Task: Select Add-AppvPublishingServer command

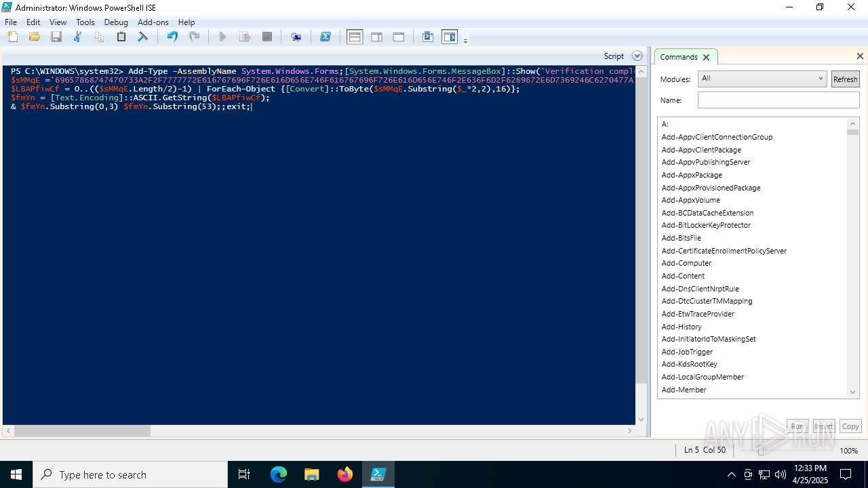Action: [706, 162]
